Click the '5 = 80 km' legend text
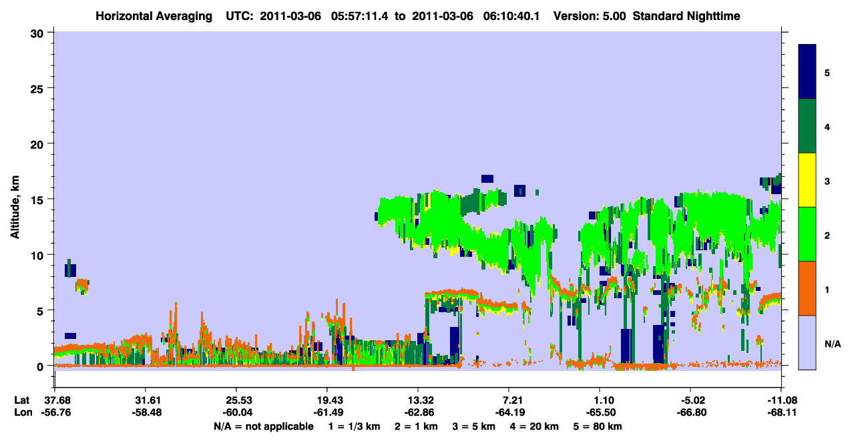The height and width of the screenshot is (445, 868). click(x=598, y=426)
